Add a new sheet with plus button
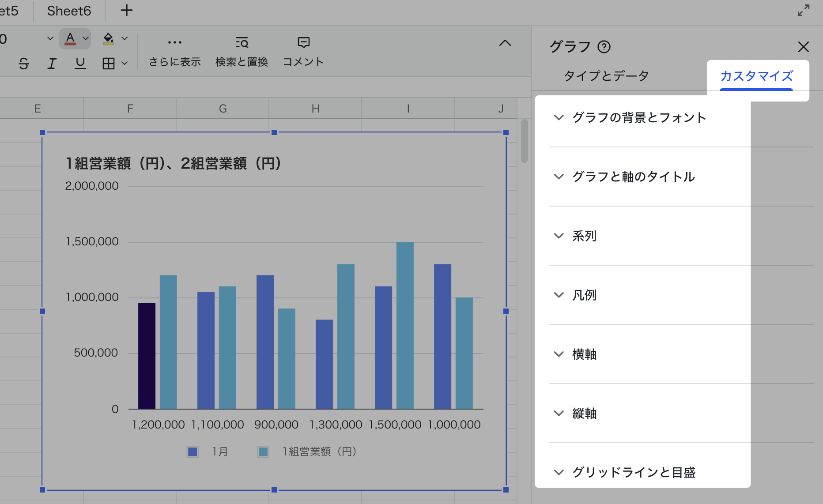The image size is (823, 504). click(x=126, y=11)
